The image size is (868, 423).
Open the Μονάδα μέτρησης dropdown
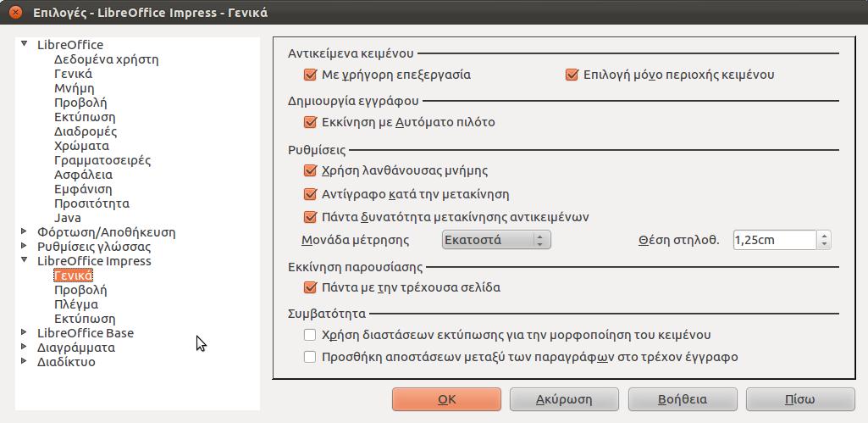tap(496, 240)
